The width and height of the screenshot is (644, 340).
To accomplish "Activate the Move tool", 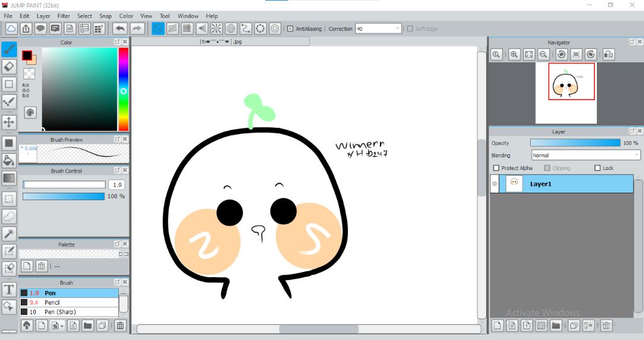I will [x=9, y=122].
